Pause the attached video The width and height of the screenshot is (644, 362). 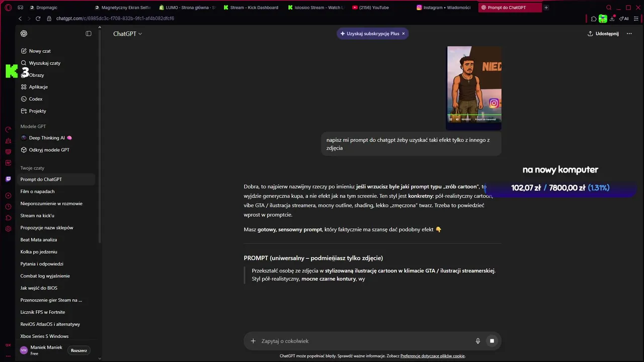(x=451, y=120)
